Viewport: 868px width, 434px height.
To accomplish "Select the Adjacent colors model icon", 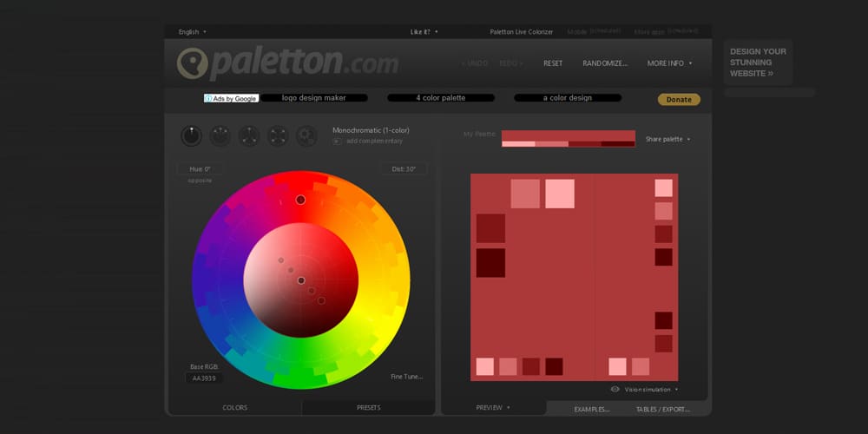I will coord(220,135).
